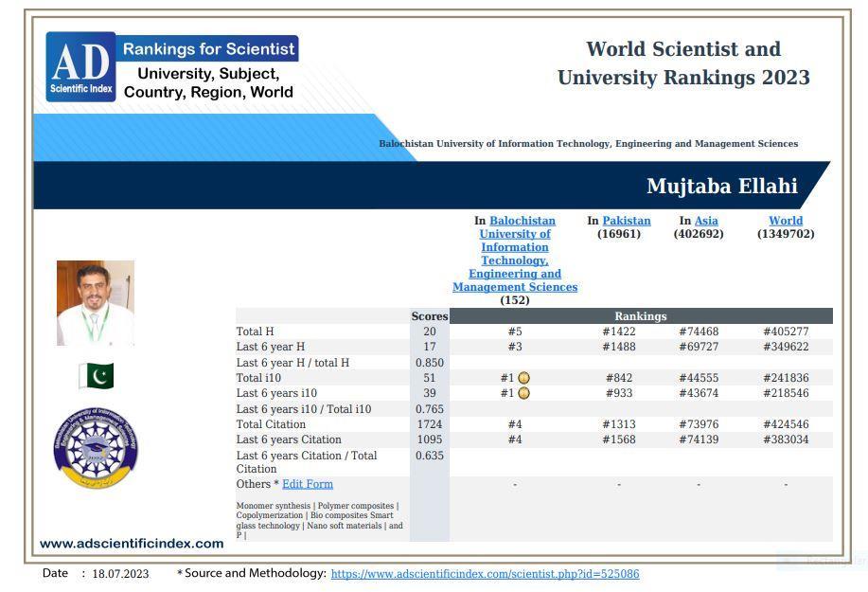The image size is (868, 592).
Task: Click the Monomer synthesis research interests text
Action: (319, 521)
